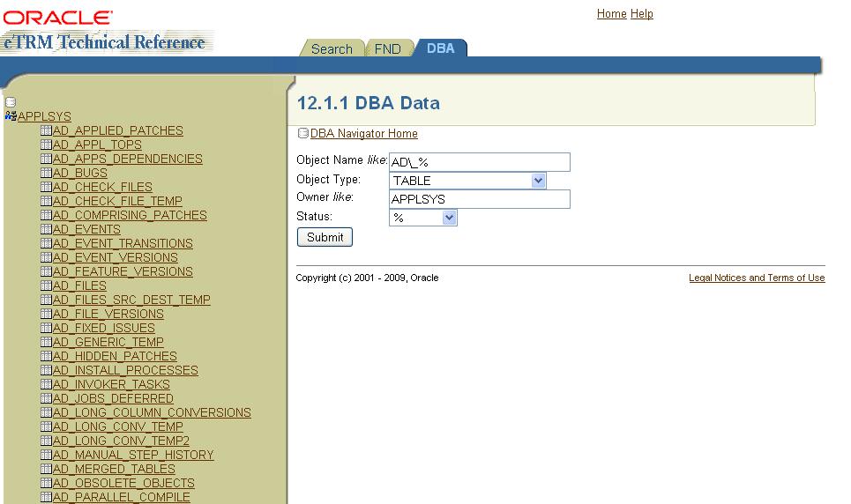Open the AD_BUGS table link
This screenshot has width=851, height=504.
[79, 173]
